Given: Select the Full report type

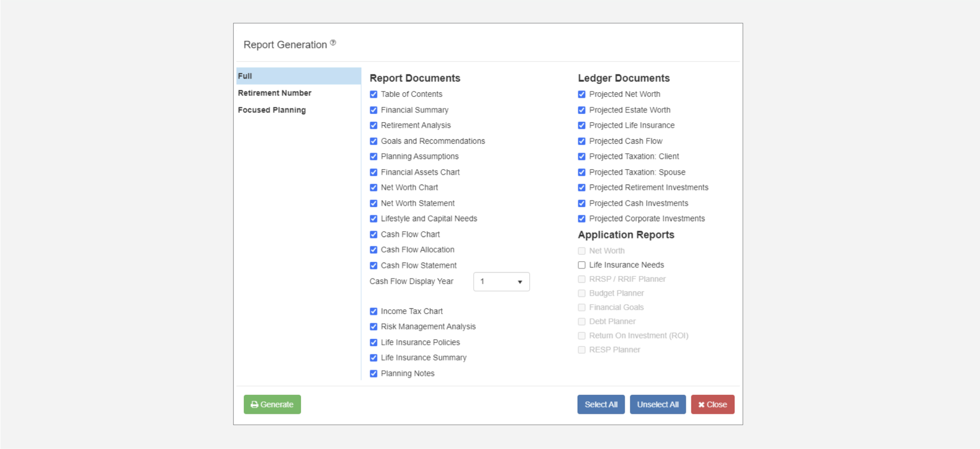Looking at the screenshot, I should [x=299, y=76].
